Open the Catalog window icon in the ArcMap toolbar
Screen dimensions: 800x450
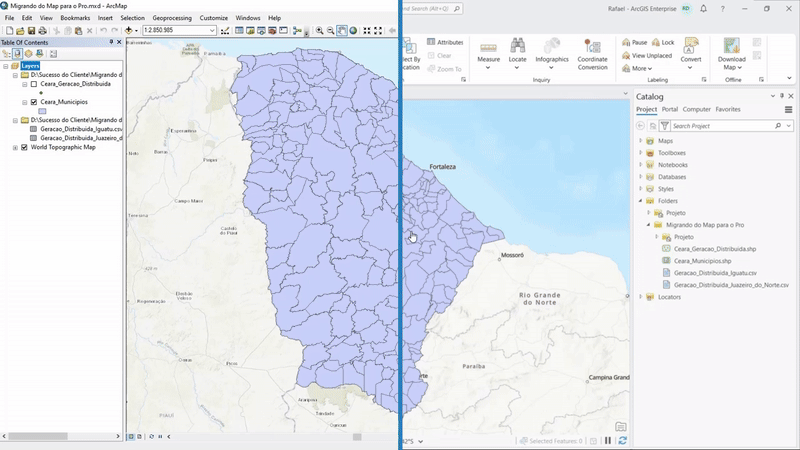point(250,31)
